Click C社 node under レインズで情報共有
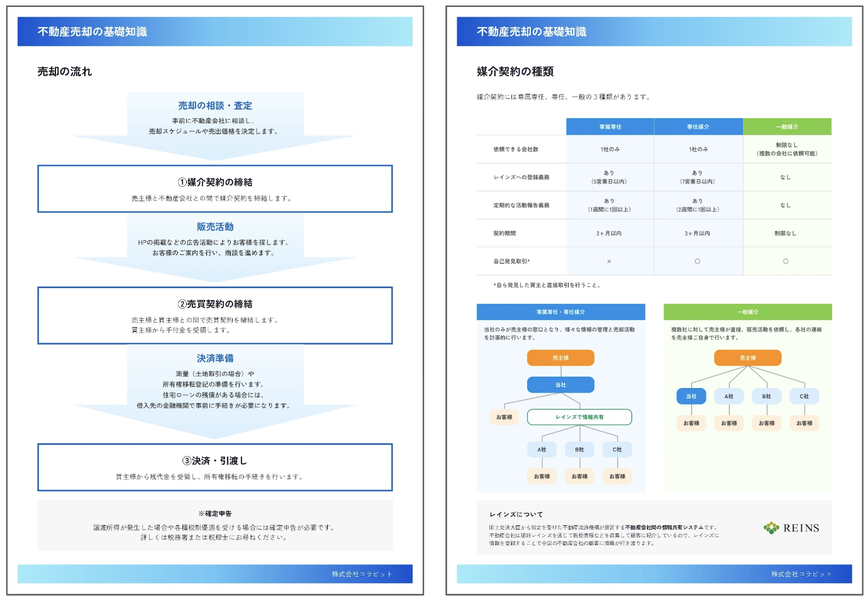This screenshot has width=868, height=607. point(617,450)
